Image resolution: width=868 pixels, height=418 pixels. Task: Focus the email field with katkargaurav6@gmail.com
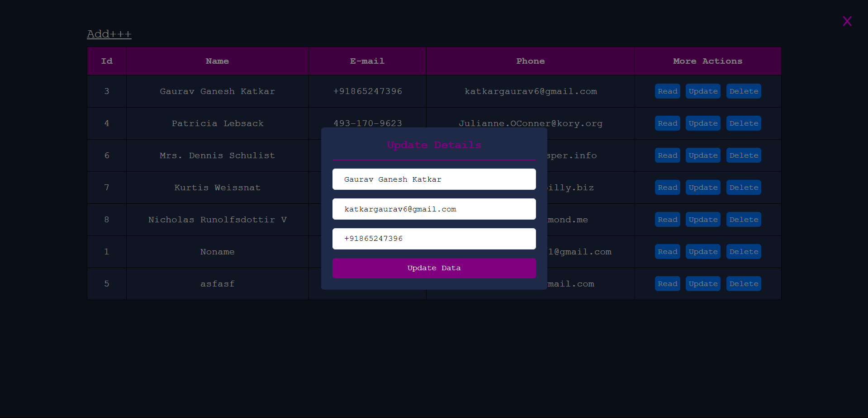tap(434, 209)
